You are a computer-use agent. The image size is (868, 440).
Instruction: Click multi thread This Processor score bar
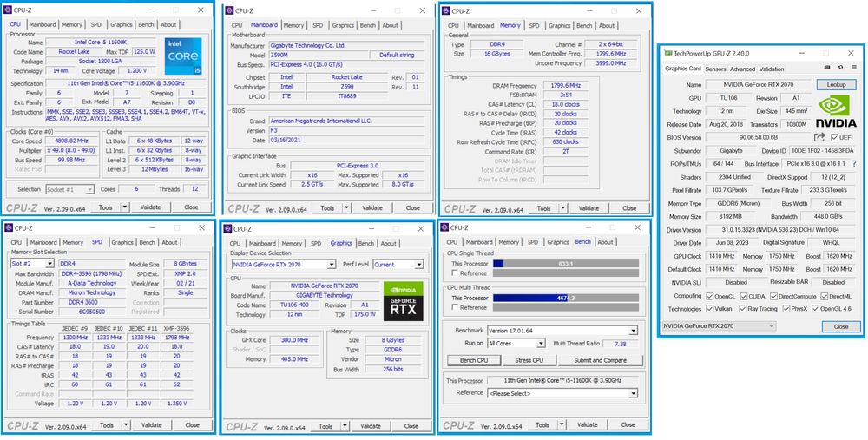(566, 298)
